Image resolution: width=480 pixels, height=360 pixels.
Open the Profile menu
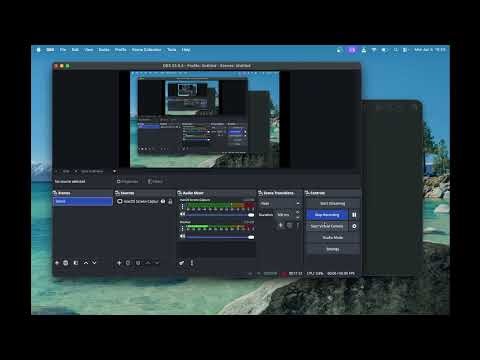click(121, 50)
